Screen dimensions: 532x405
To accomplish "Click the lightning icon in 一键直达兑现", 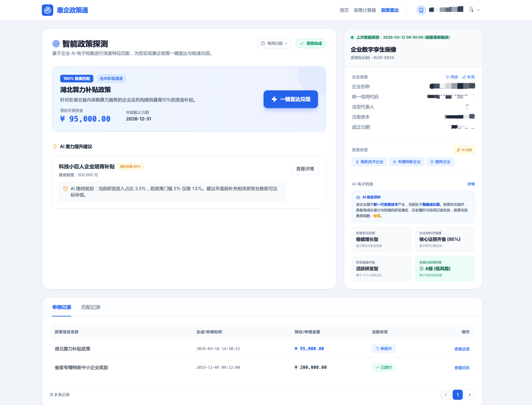I will [x=274, y=99].
